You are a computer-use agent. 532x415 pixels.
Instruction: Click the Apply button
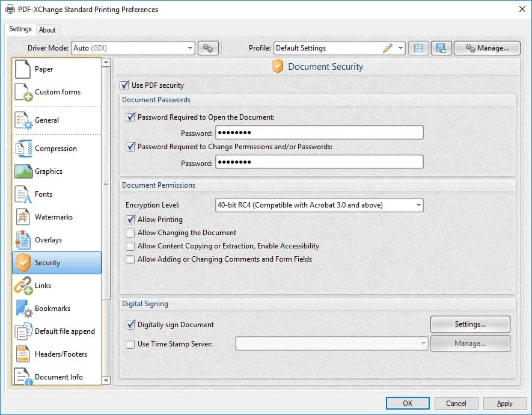click(504, 404)
